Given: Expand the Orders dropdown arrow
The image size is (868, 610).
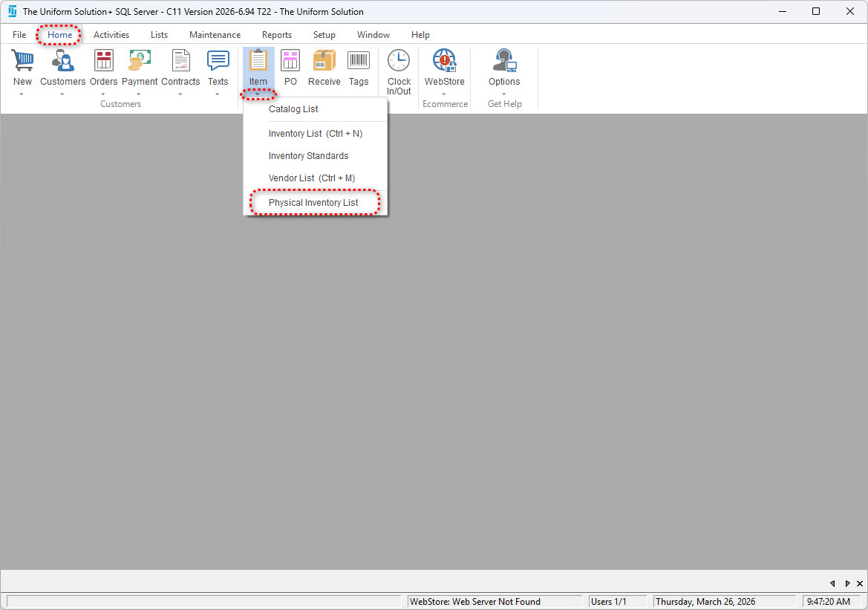Looking at the screenshot, I should pos(103,94).
